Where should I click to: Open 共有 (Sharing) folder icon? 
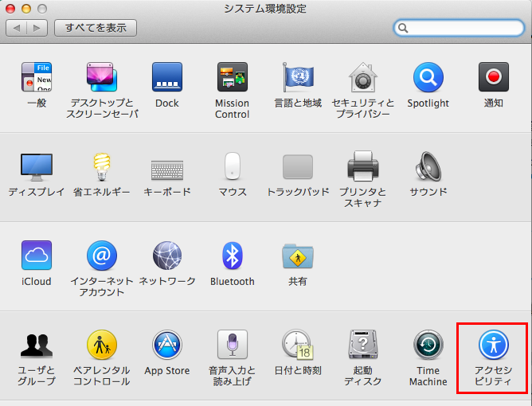pos(298,256)
